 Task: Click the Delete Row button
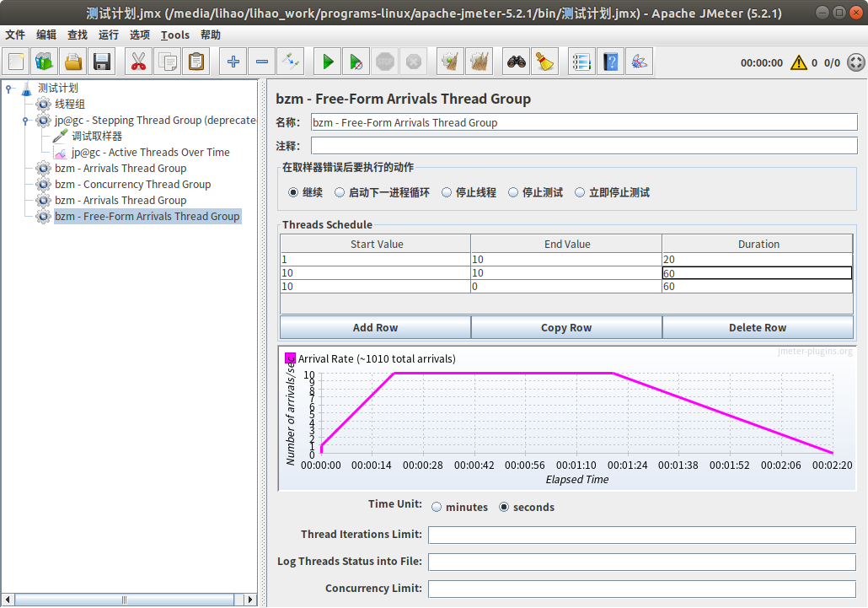coord(758,327)
